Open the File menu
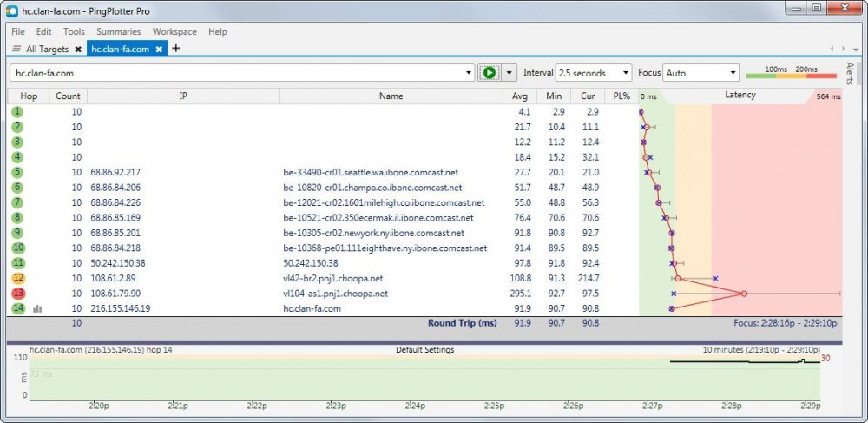868x423 pixels. [17, 31]
